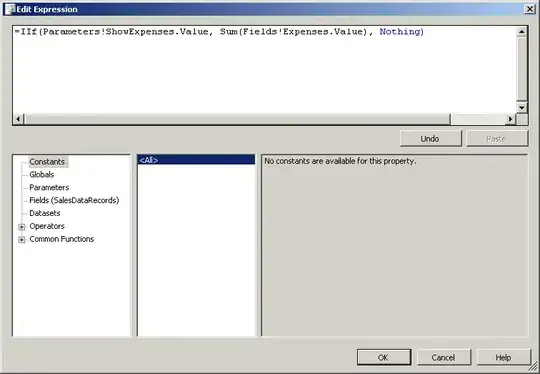Click the Nothing keyword in the expression

400,32
